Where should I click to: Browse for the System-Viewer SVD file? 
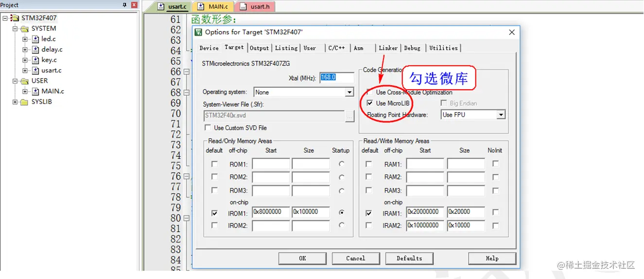[x=350, y=116]
